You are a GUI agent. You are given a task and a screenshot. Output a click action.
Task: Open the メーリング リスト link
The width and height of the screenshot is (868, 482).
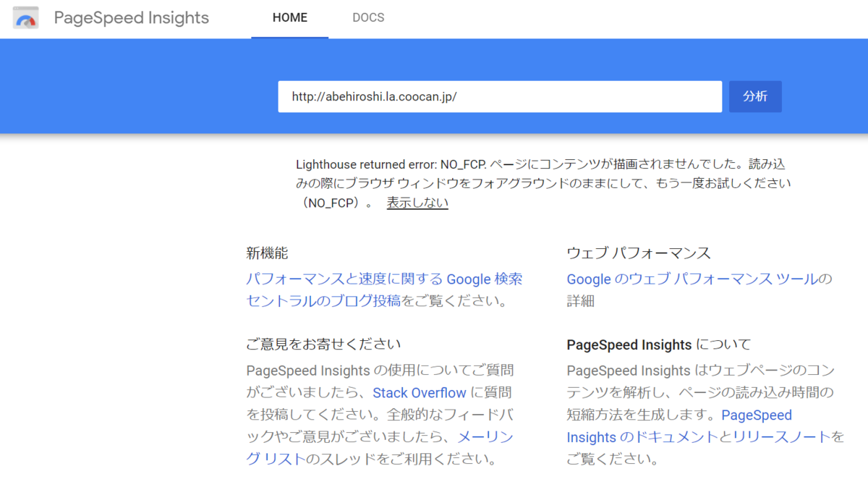380,448
